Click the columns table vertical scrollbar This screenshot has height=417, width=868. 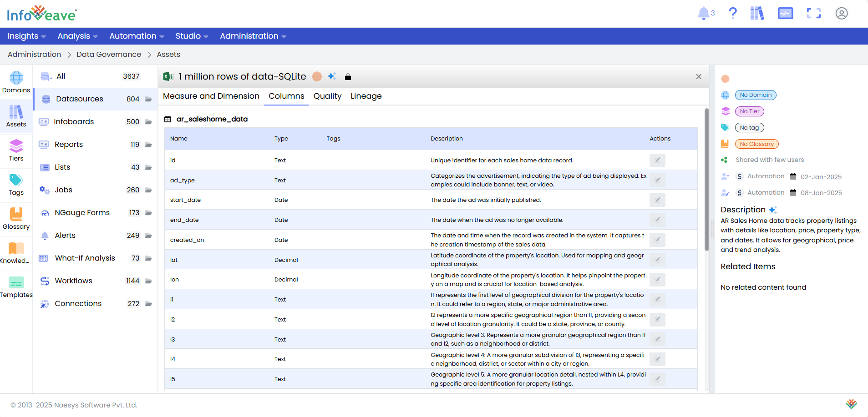pyautogui.click(x=706, y=180)
